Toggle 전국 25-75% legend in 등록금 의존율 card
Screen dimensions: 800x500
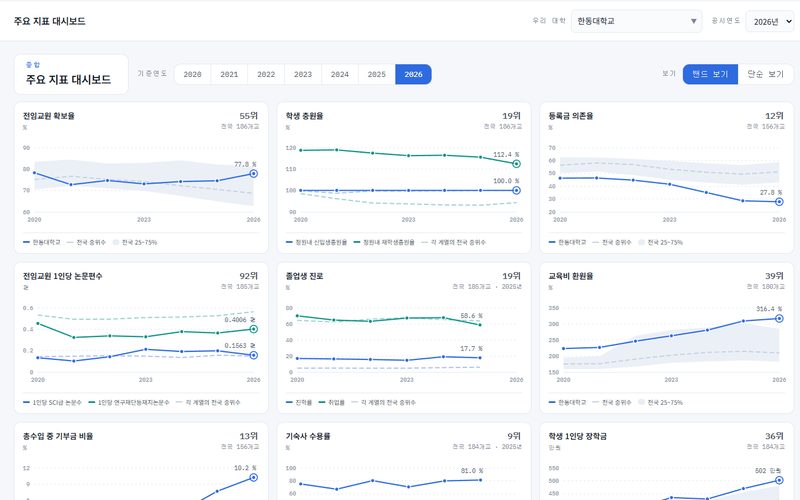point(660,242)
